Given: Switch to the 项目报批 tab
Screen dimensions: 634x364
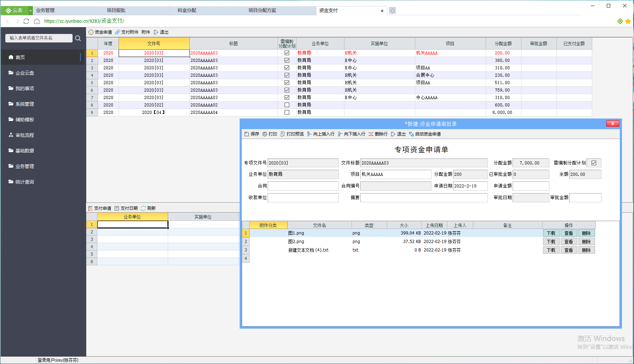Looking at the screenshot, I should [116, 11].
